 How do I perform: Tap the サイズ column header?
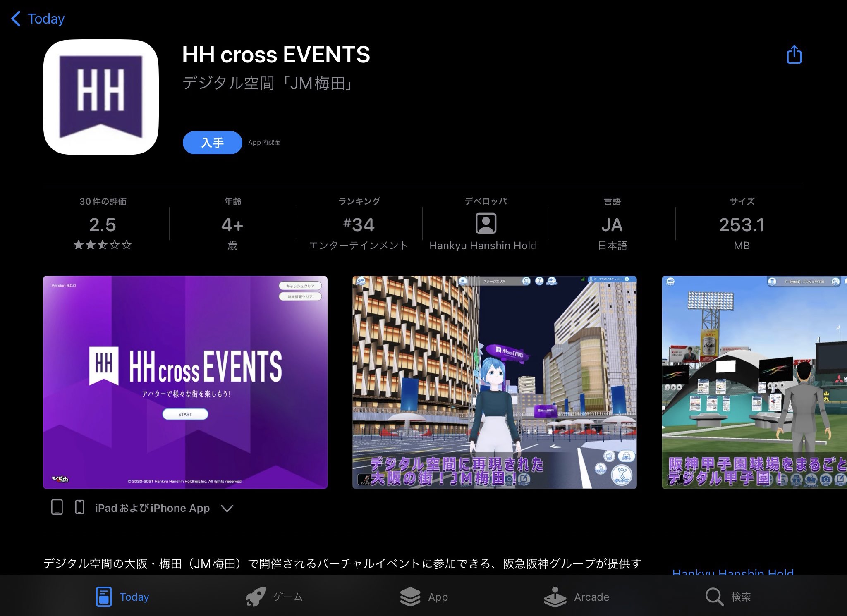click(x=742, y=201)
